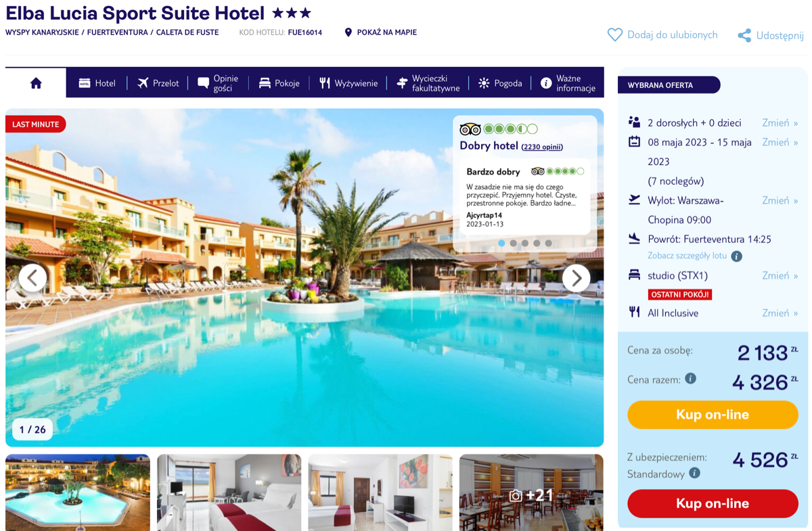Click the heart icon to add to favorites
812x531 pixels.
tap(614, 34)
